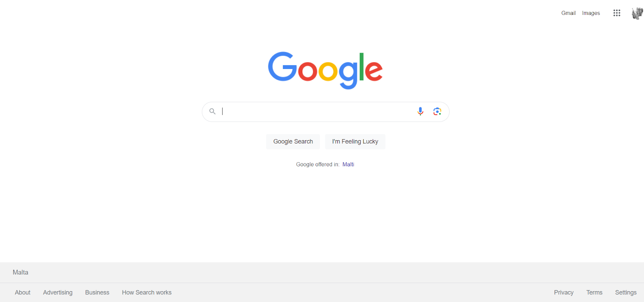644x302 pixels.
Task: Open the Terms footer link
Action: point(594,292)
